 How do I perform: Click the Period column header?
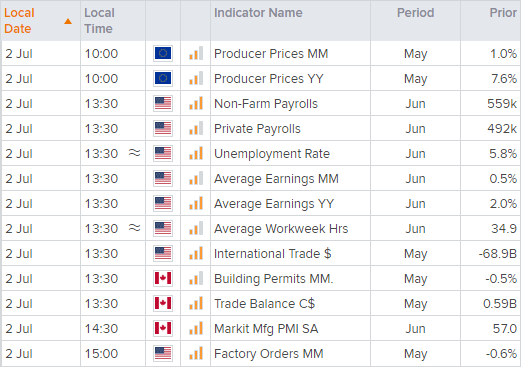(x=415, y=13)
